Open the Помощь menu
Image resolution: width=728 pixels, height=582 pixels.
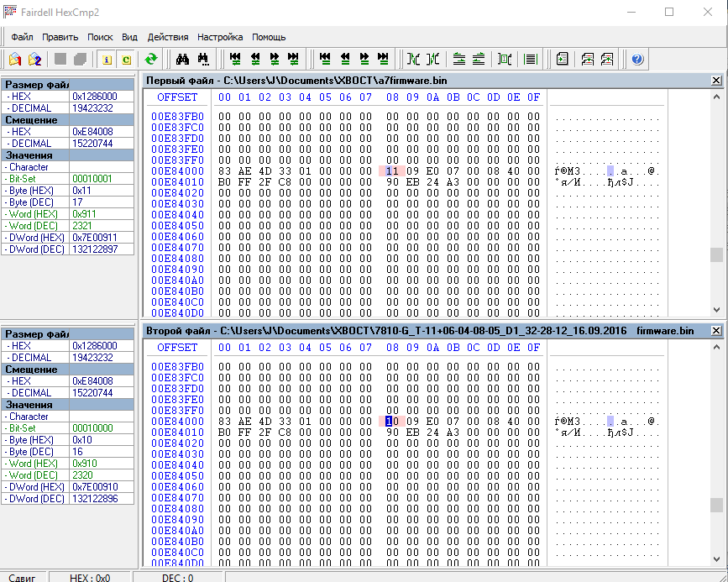coord(269,37)
